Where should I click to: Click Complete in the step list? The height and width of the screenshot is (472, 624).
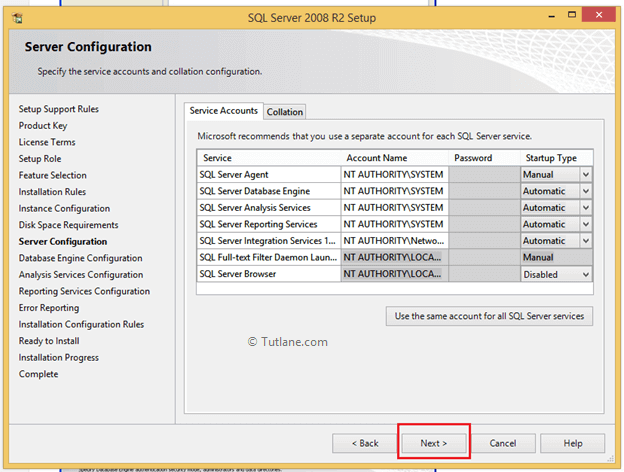click(38, 374)
